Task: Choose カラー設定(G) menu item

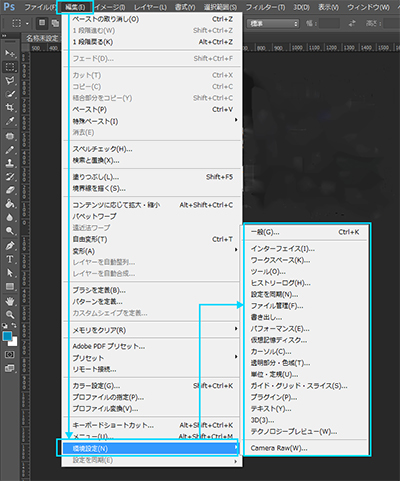Action: pyautogui.click(x=152, y=386)
